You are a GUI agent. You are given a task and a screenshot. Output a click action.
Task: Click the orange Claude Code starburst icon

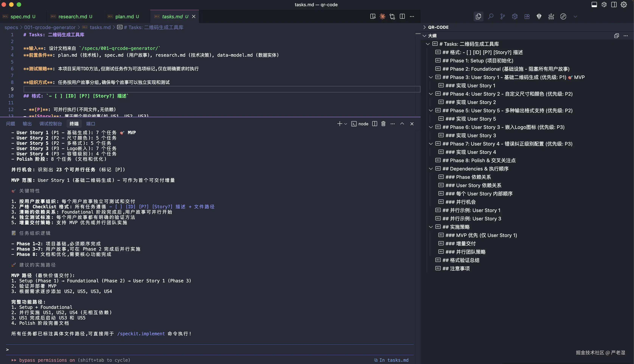point(382,16)
